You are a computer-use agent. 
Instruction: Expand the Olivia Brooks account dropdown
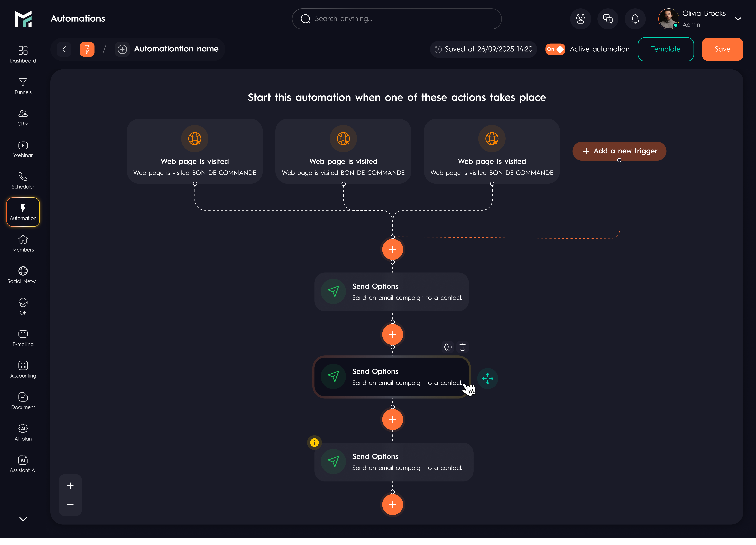click(x=738, y=19)
